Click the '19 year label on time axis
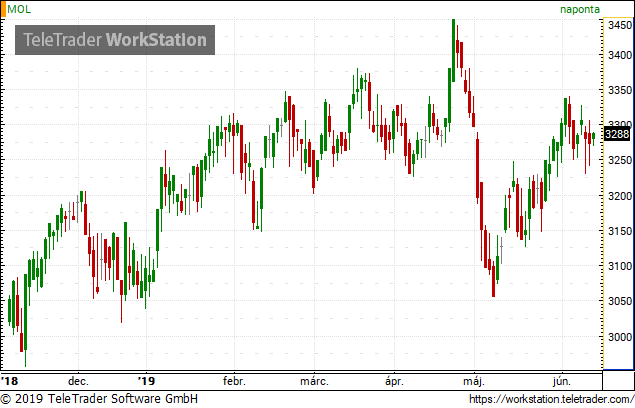 [146, 381]
